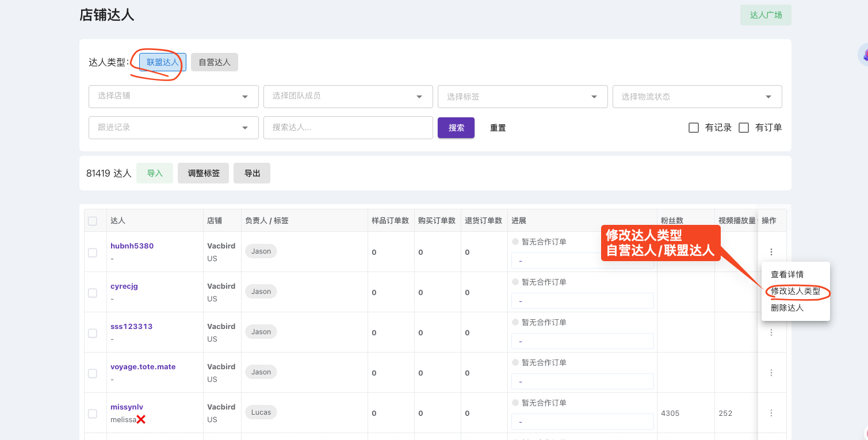Viewport: 868px width, 440px height.
Task: Click the Jason tag on voyage.tote.mate row
Action: click(261, 372)
